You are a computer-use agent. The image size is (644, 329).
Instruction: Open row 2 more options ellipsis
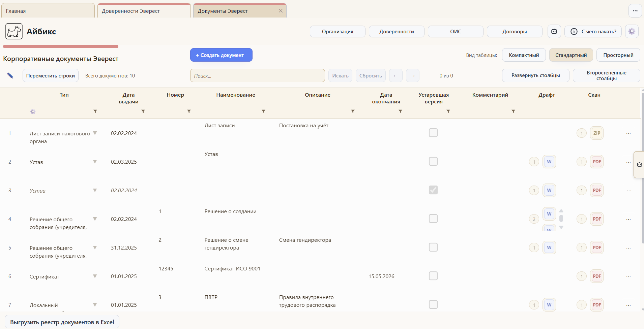click(628, 162)
